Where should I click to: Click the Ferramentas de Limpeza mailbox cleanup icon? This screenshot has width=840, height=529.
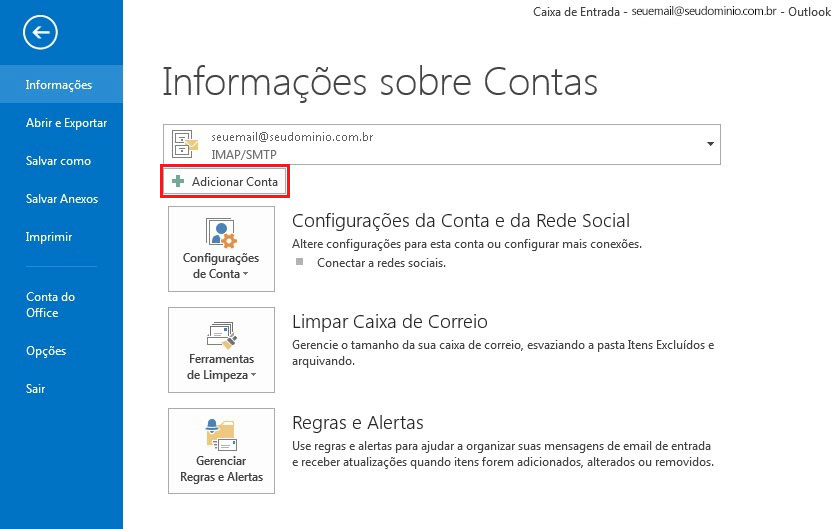click(220, 333)
